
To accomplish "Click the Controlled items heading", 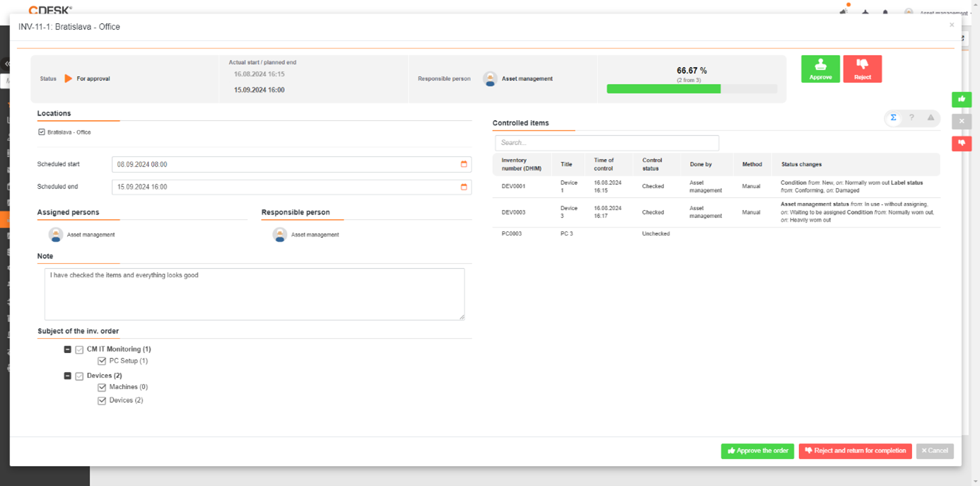I will (x=520, y=123).
